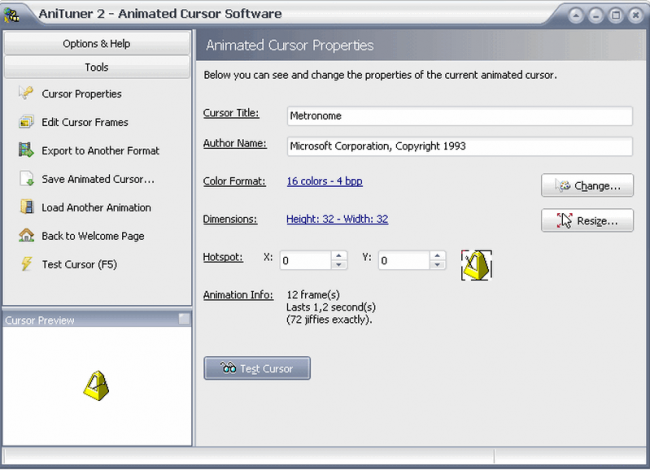Click the Cursor Preview panel title
This screenshot has width=650, height=470.
pos(40,320)
